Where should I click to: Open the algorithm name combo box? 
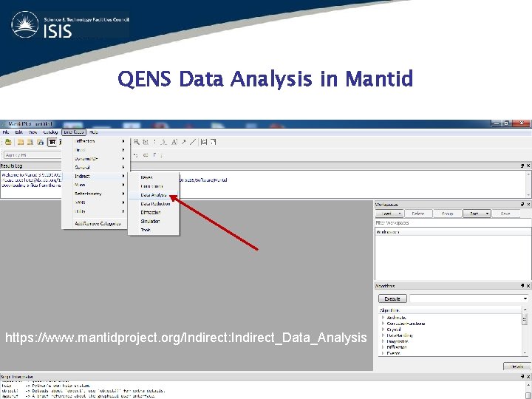coord(469,299)
